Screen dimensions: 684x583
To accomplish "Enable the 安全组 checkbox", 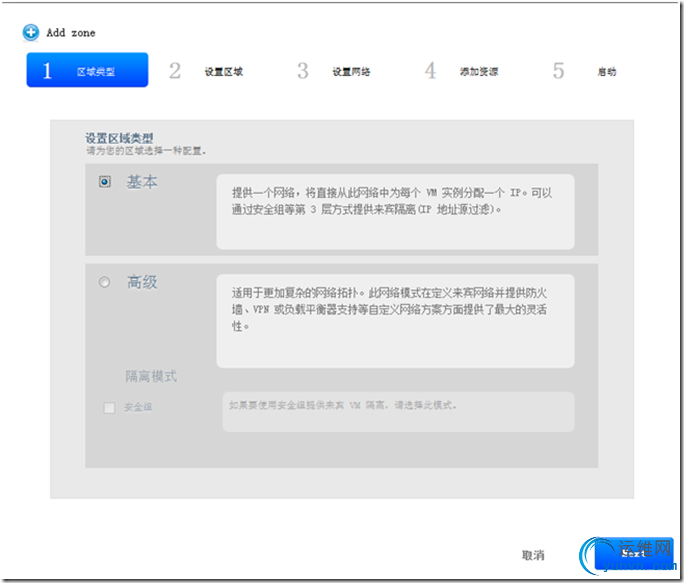I will [109, 407].
